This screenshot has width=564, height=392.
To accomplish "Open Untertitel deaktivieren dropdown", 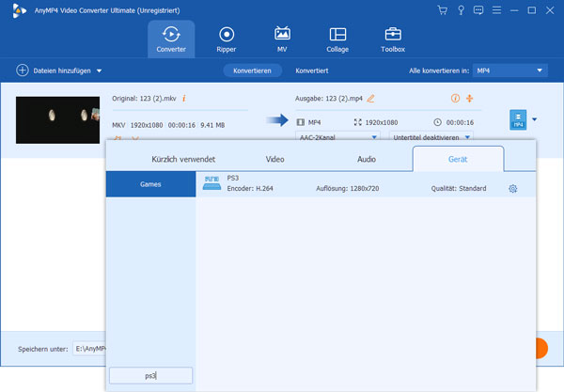I will coord(431,136).
